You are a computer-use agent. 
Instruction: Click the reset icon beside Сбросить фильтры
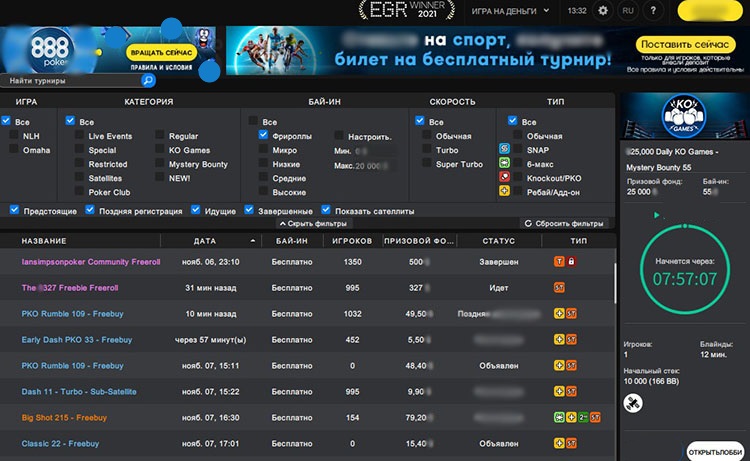[x=528, y=223]
